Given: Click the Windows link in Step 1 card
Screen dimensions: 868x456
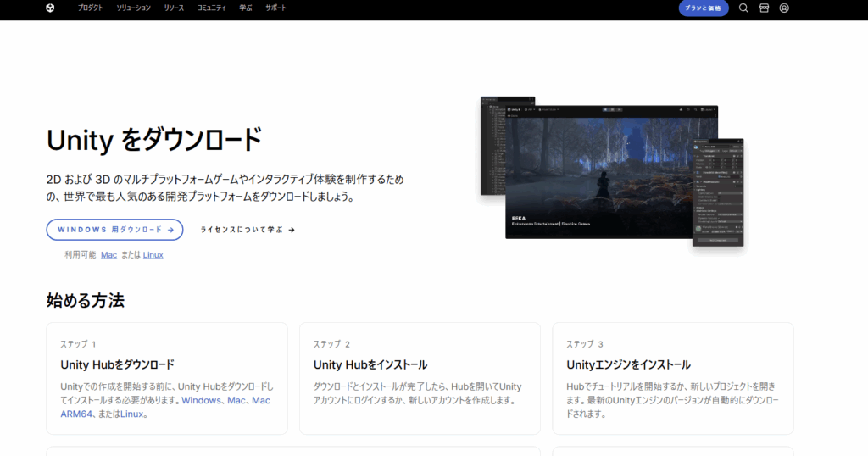Looking at the screenshot, I should click(201, 400).
